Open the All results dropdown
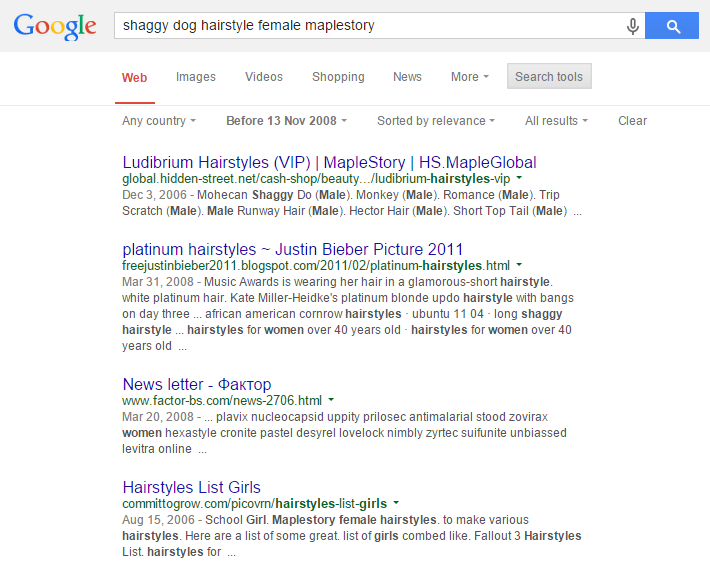Screen dimensions: 710x568 [556, 121]
